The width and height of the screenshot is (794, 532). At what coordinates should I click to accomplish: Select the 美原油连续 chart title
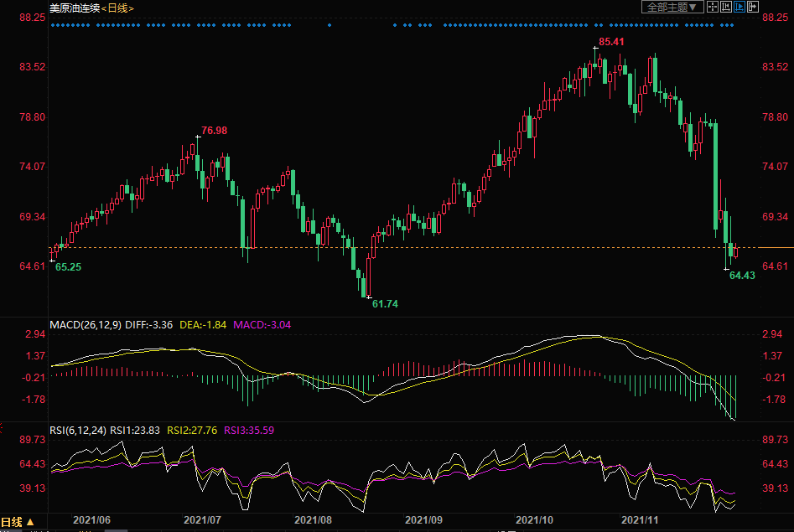tap(75, 8)
